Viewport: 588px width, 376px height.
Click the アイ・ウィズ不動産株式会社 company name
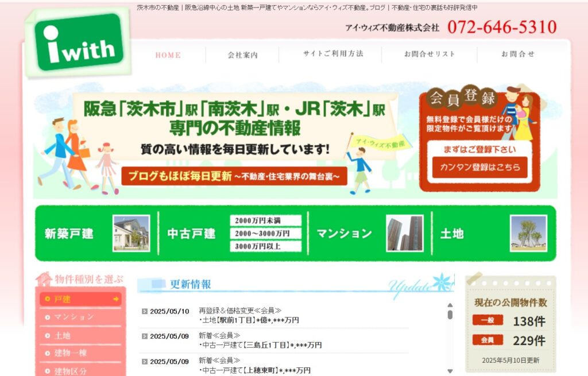click(392, 28)
